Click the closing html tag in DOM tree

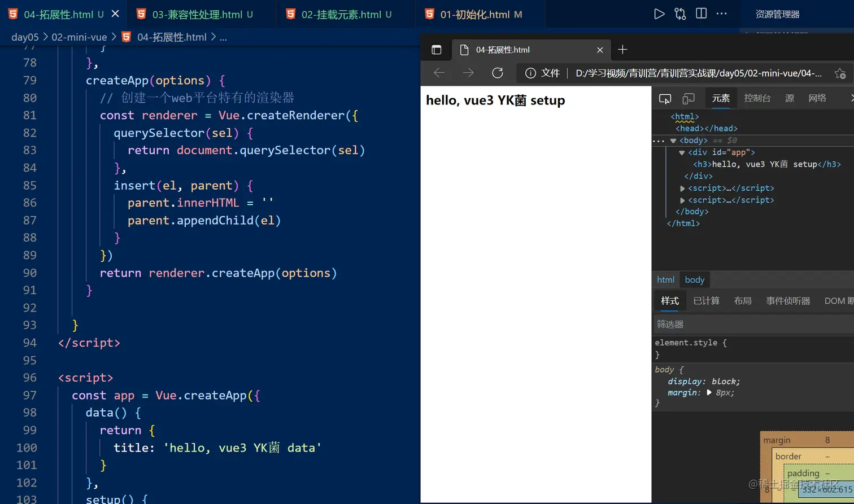click(x=683, y=223)
